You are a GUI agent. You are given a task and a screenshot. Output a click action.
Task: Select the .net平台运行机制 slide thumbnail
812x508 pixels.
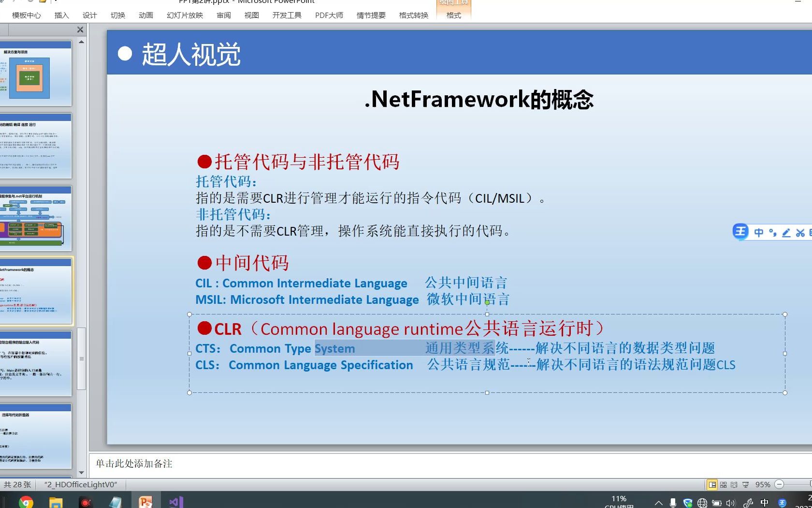tap(35, 219)
